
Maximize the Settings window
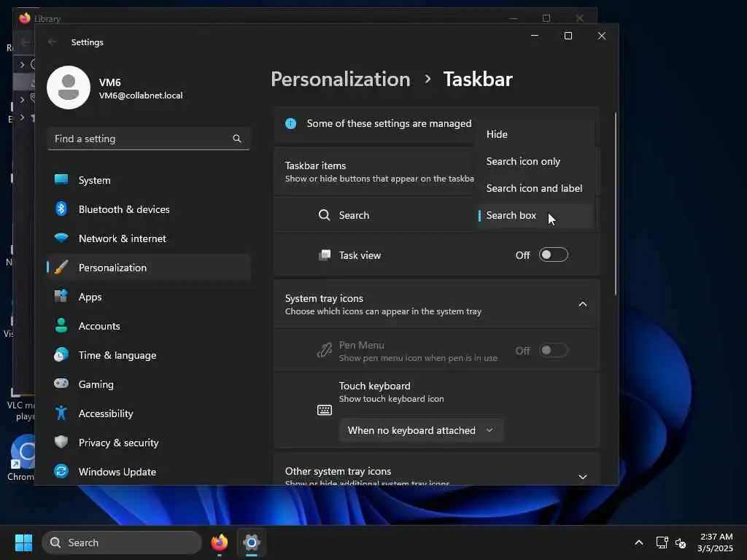[x=568, y=36]
